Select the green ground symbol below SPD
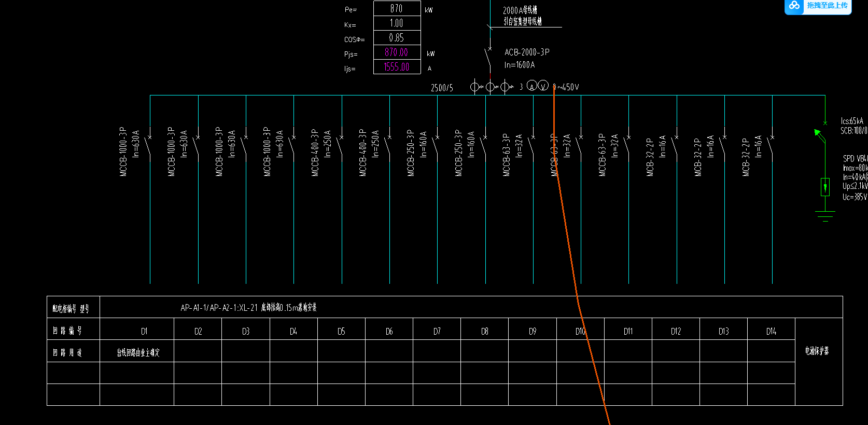 pos(825,216)
